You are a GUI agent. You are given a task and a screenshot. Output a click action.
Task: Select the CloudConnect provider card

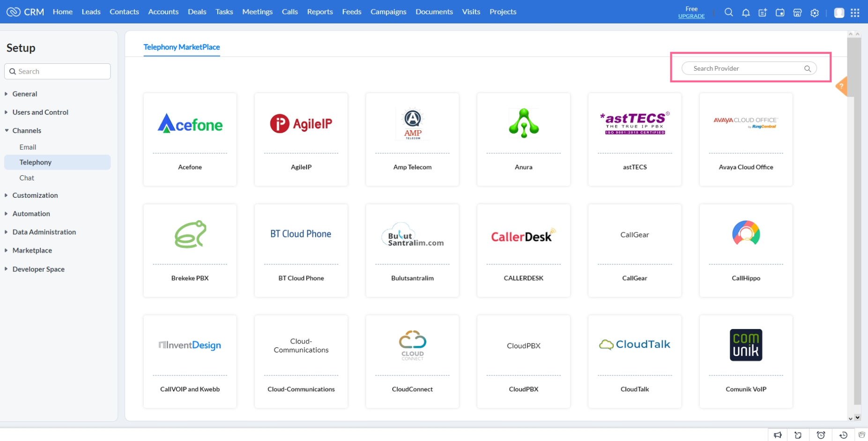click(x=412, y=361)
